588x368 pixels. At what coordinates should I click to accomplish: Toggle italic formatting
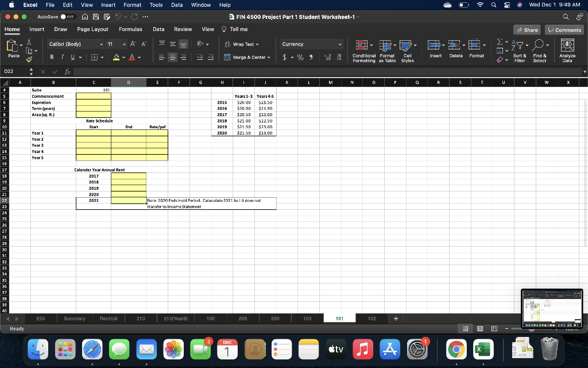click(x=61, y=57)
